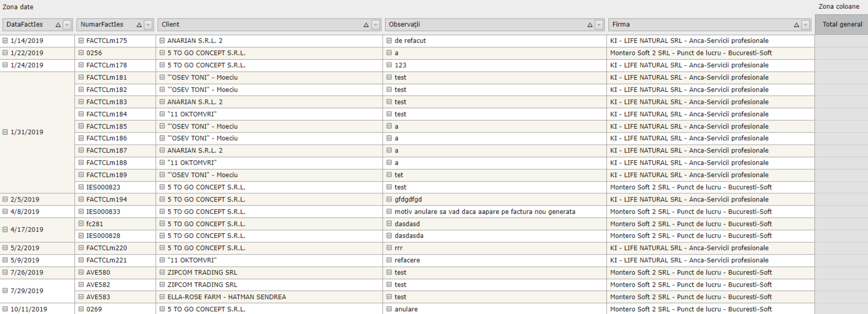Collapse invoice FACTCLm181 row
The image size is (868, 314).
[x=81, y=77]
